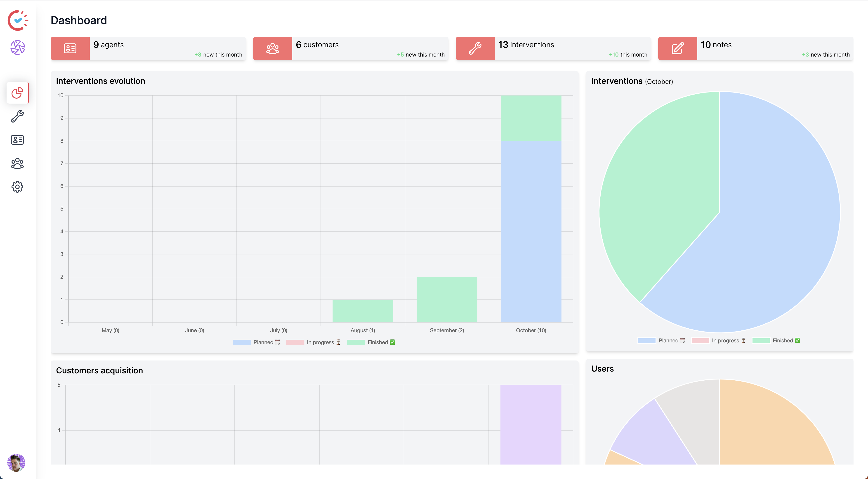Click the 'Interventions evolution' heading

coord(100,81)
